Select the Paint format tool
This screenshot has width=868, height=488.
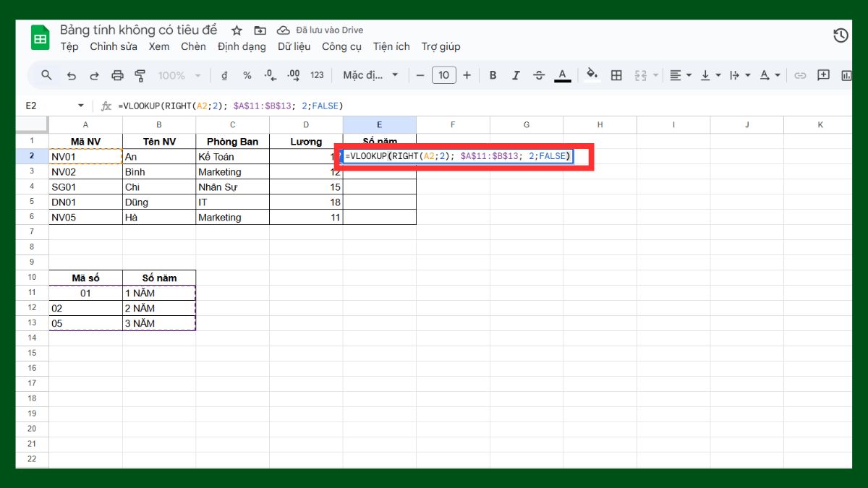(x=139, y=74)
